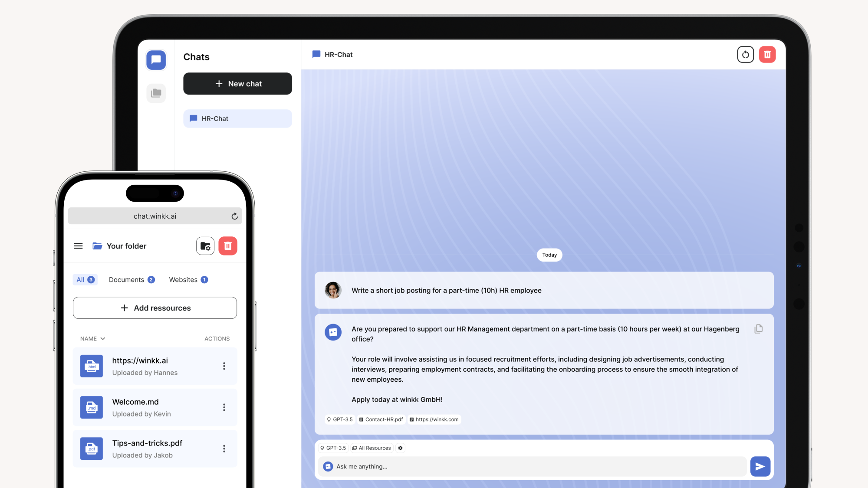Click the copy icon next to AI response
868x488 pixels.
pyautogui.click(x=758, y=329)
